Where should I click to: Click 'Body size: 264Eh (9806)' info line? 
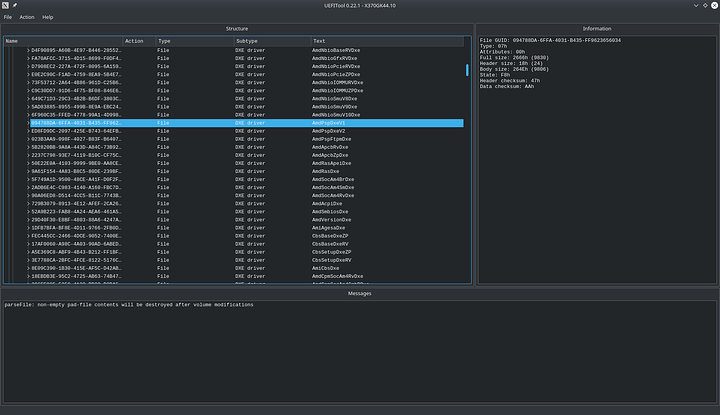[x=514, y=69]
